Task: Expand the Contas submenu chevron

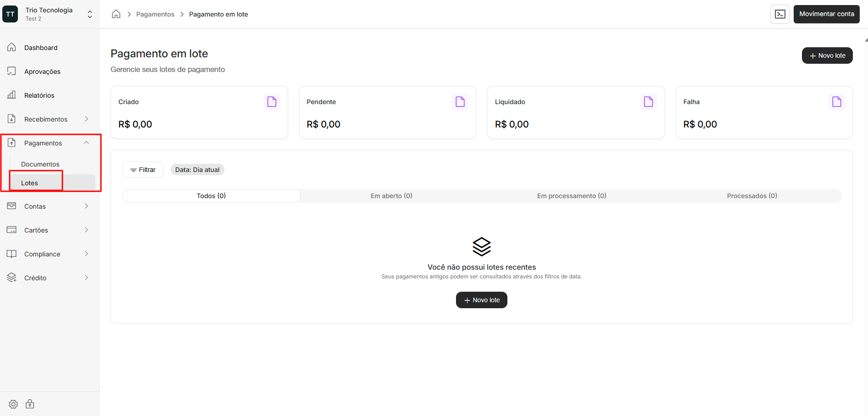Action: pyautogui.click(x=86, y=206)
